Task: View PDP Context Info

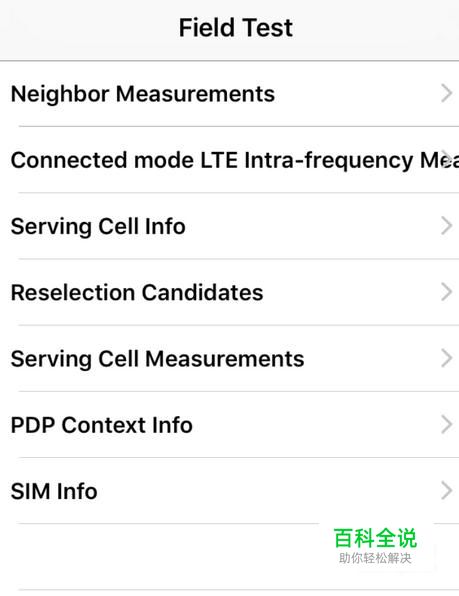Action: point(230,425)
